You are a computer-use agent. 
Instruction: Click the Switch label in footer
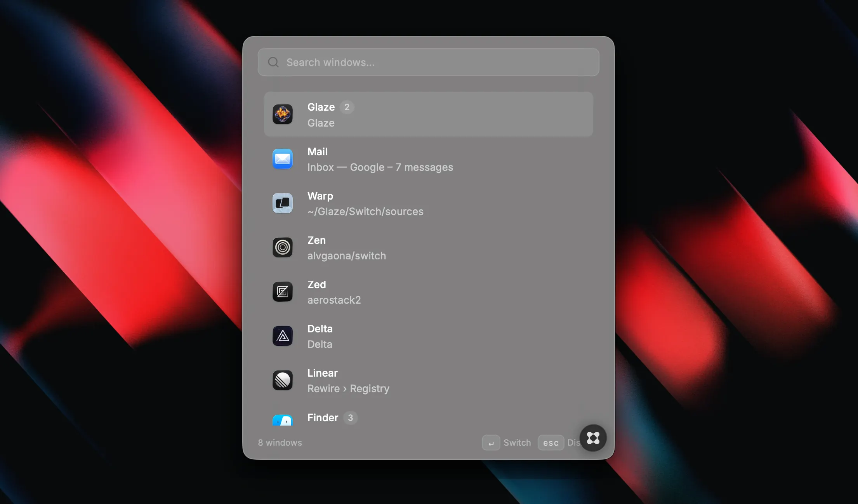[x=517, y=443]
